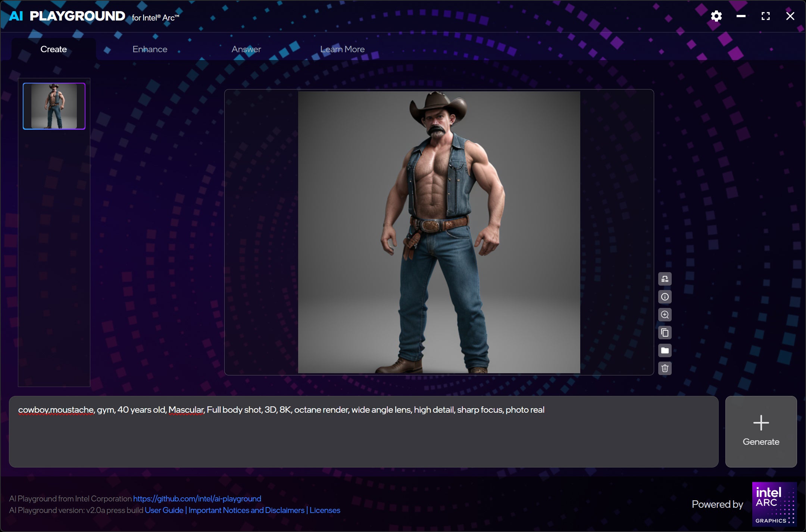Delete the image using the trash icon
The height and width of the screenshot is (532, 806).
coord(665,368)
